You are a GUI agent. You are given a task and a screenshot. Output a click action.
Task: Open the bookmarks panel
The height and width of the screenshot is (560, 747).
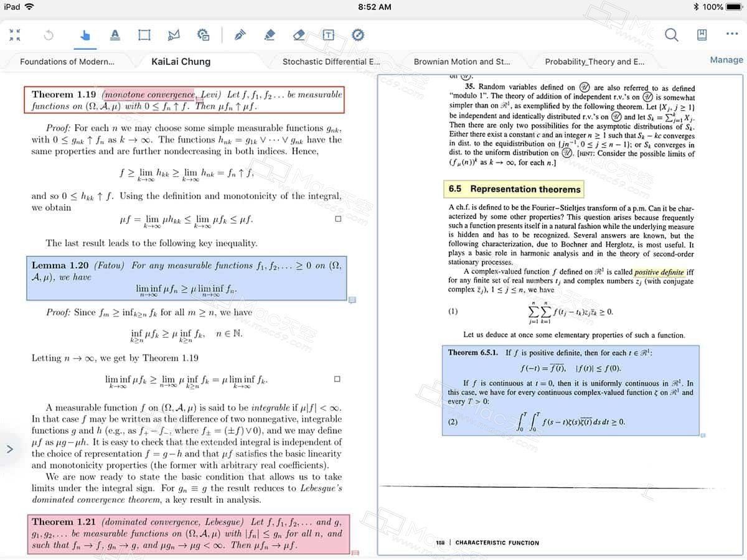[x=702, y=35]
